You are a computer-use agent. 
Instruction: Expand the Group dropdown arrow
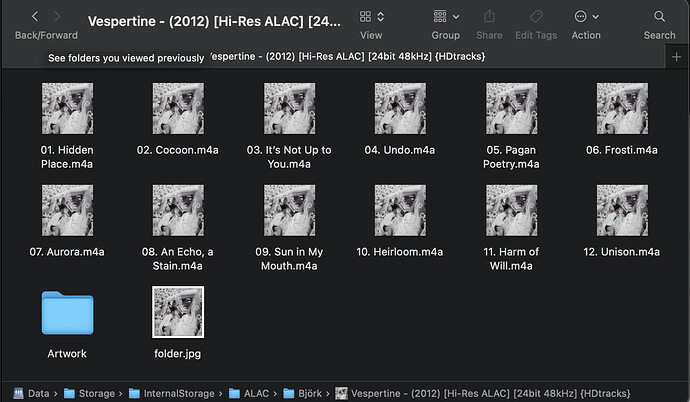(456, 17)
